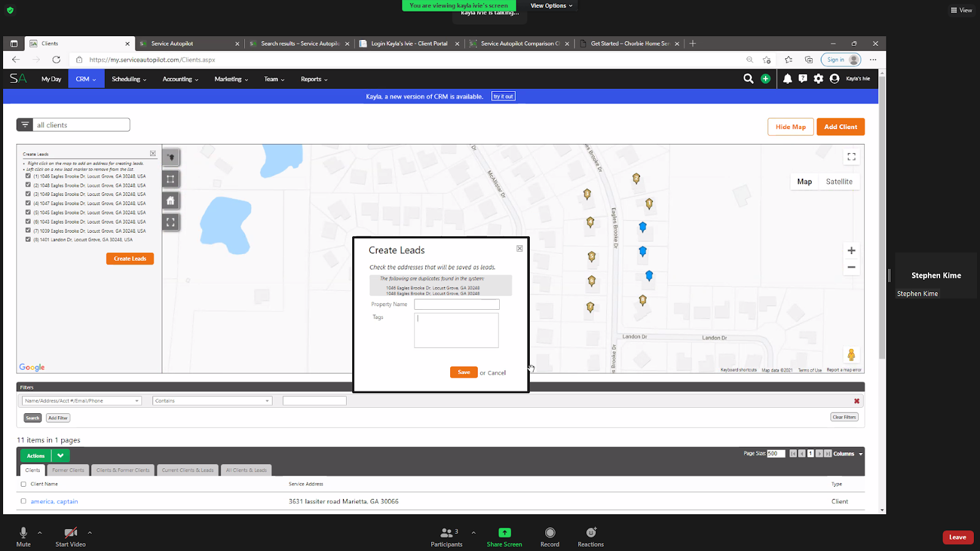Mute microphone in Zoom
The height and width of the screenshot is (551, 980).
point(23,536)
